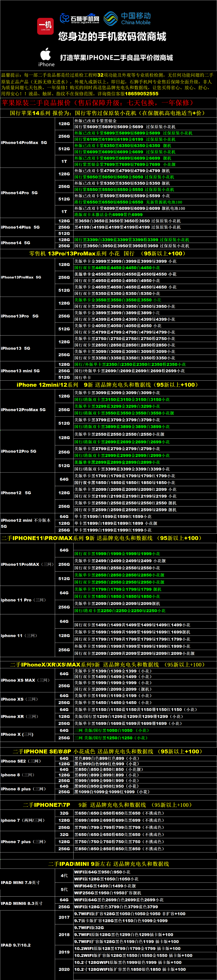Click the iphone 7 (两网/三网) model cell

click(27, 820)
